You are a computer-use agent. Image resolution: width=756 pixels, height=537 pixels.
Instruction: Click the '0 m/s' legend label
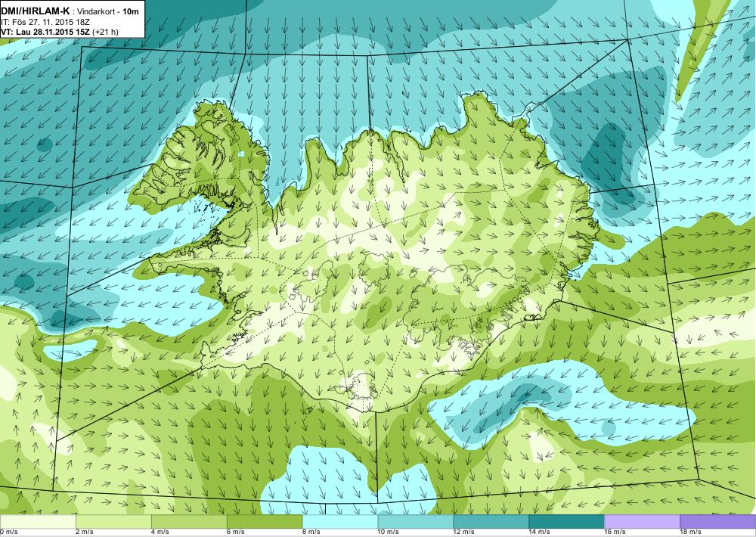point(8,532)
